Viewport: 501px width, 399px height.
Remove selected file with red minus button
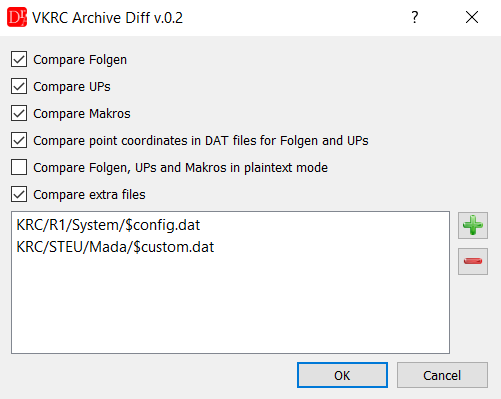pyautogui.click(x=473, y=261)
